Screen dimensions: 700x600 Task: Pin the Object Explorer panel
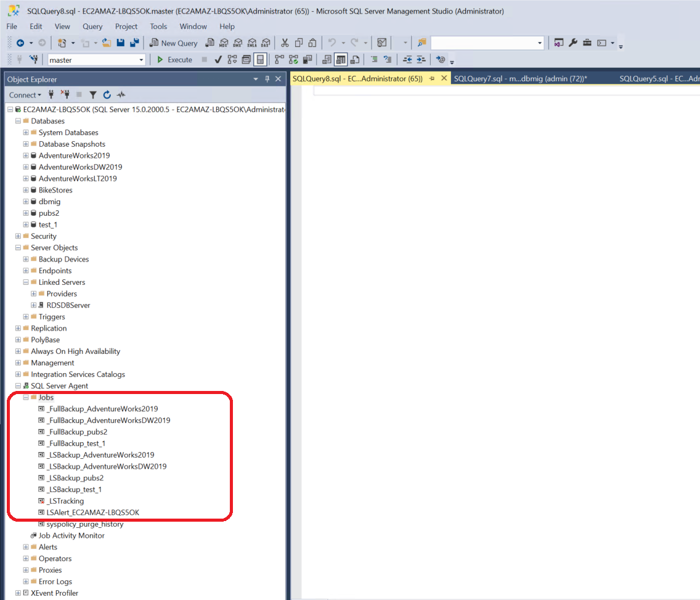coord(267,79)
